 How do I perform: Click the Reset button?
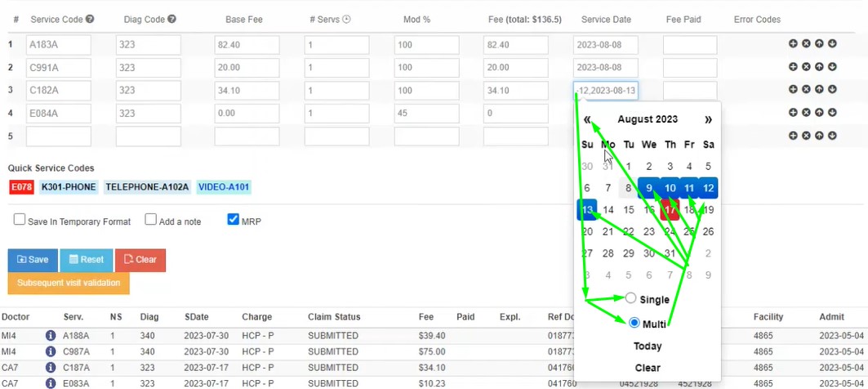[x=87, y=260]
